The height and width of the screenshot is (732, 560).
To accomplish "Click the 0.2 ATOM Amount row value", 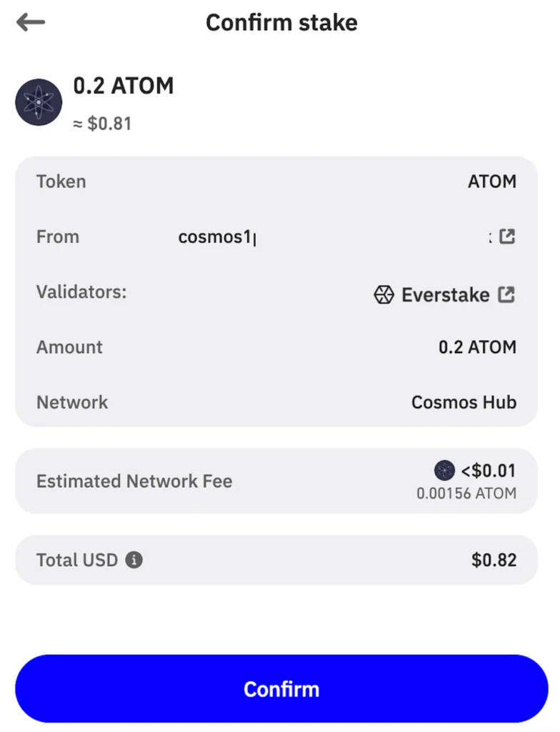I will [x=477, y=347].
